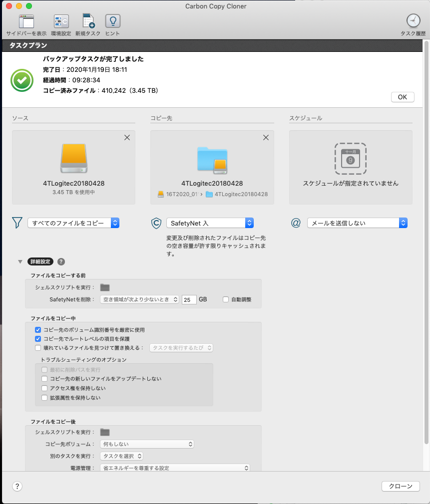Select the destination folder 4TLogitec20180428 icon

pos(212,160)
